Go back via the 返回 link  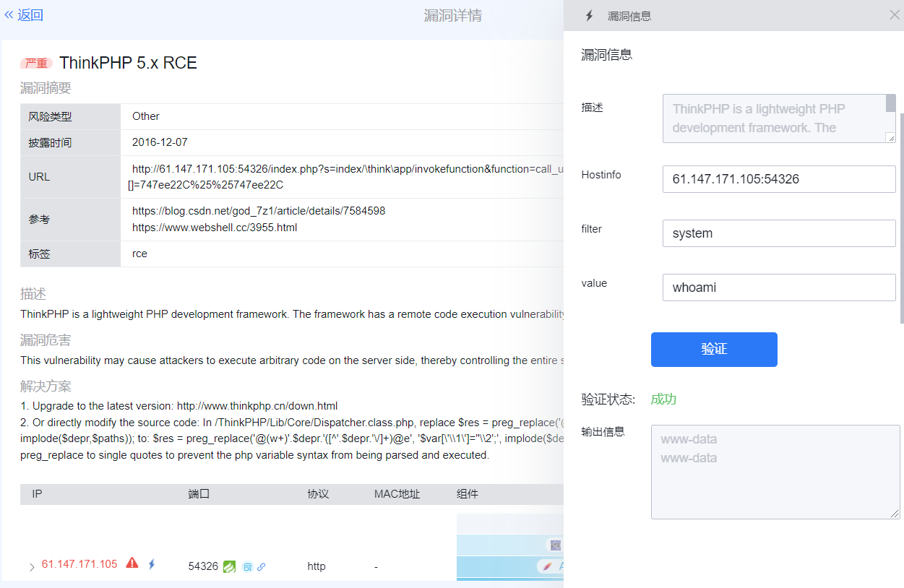point(24,15)
